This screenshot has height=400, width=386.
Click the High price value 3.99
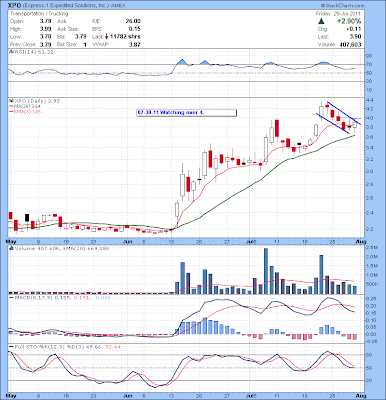(45, 29)
